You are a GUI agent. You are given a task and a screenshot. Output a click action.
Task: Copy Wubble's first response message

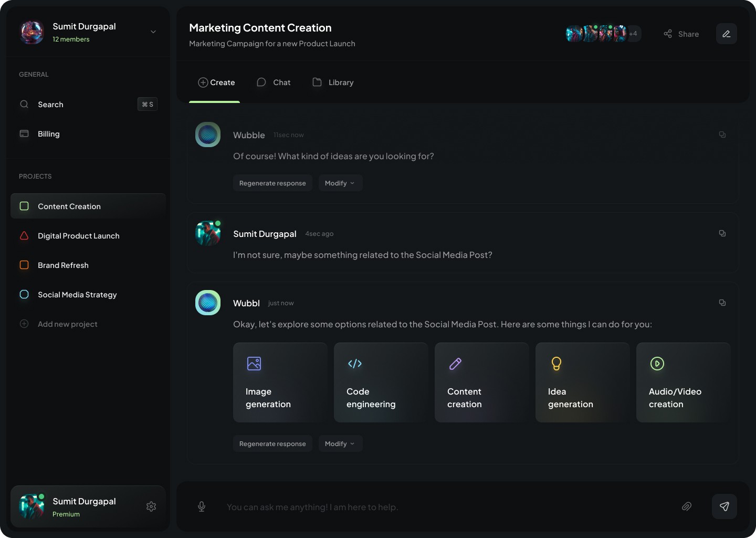[x=722, y=134]
